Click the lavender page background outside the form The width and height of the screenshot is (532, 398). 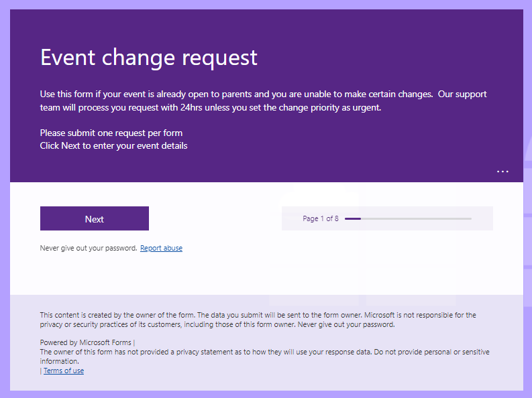pyautogui.click(x=5, y=203)
